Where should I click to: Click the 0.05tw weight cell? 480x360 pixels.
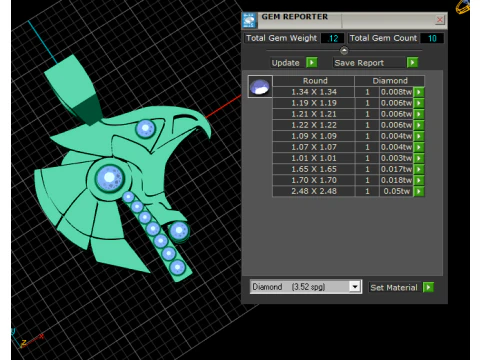(x=396, y=191)
